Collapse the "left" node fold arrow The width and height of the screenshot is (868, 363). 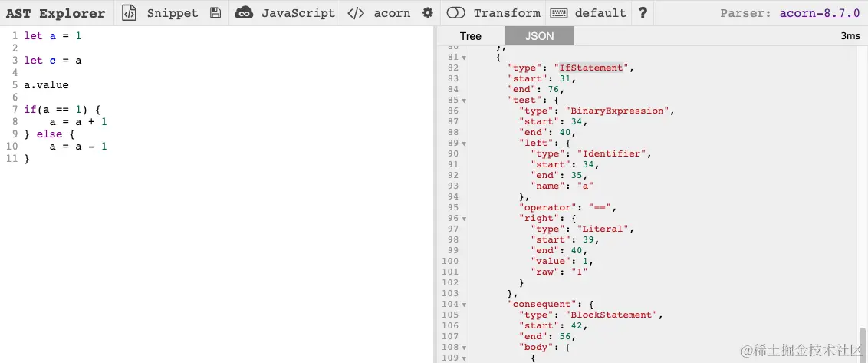464,143
